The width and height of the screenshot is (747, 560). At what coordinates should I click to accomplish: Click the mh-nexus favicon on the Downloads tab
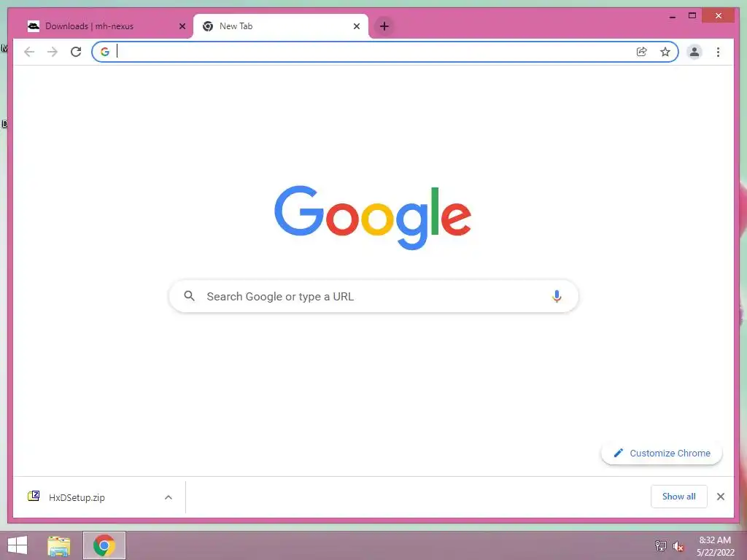34,26
